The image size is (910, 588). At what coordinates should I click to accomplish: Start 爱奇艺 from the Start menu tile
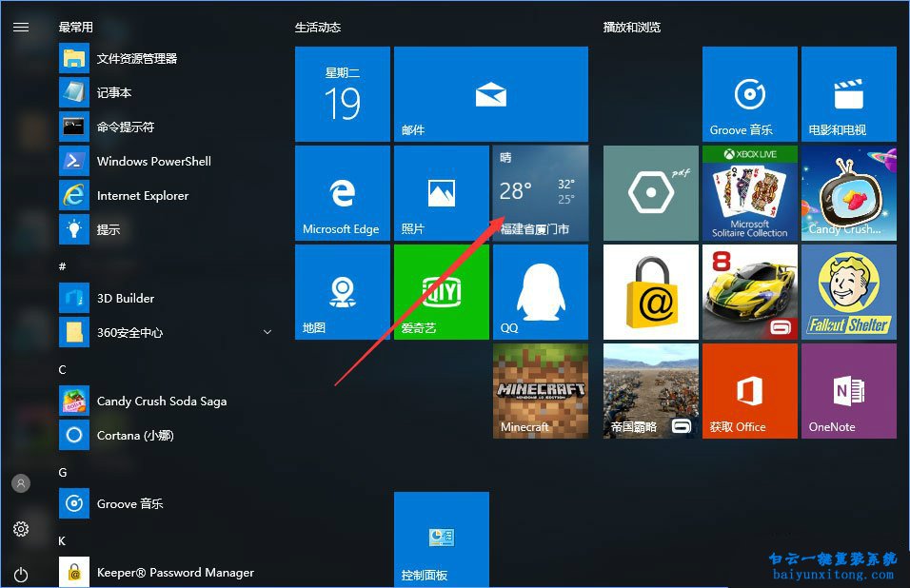(x=441, y=291)
